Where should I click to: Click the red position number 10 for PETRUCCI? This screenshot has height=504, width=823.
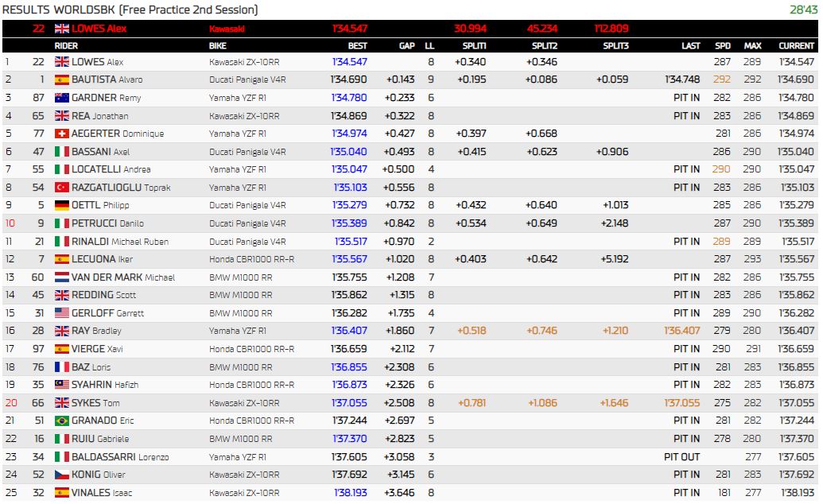tap(10, 223)
